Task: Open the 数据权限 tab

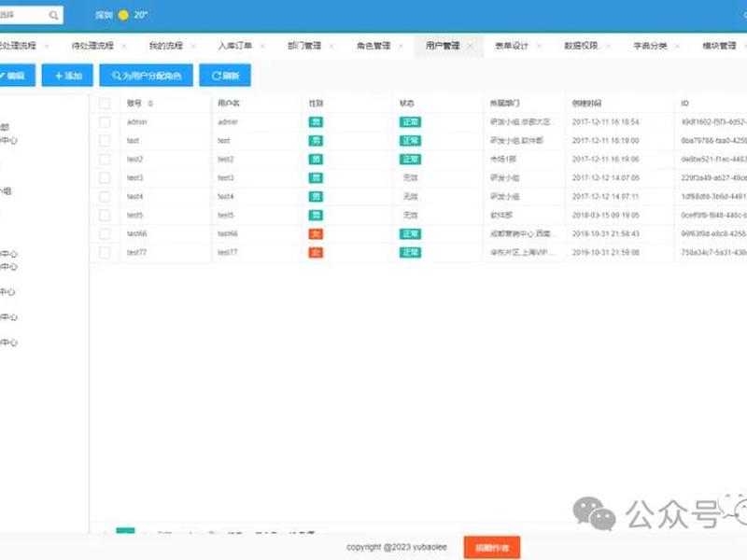Action: (x=581, y=46)
